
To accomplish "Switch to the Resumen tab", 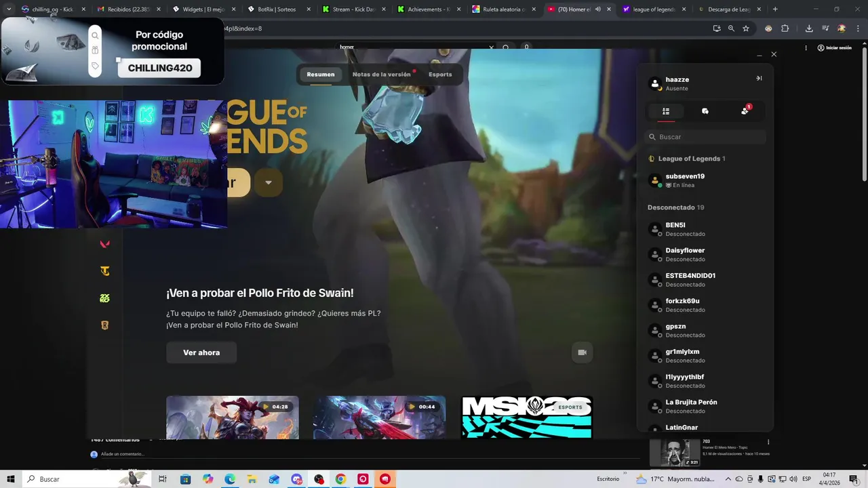I will tap(321, 75).
